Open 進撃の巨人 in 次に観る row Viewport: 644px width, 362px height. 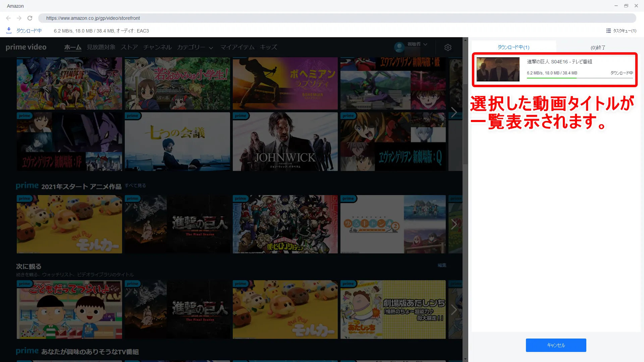(x=177, y=309)
